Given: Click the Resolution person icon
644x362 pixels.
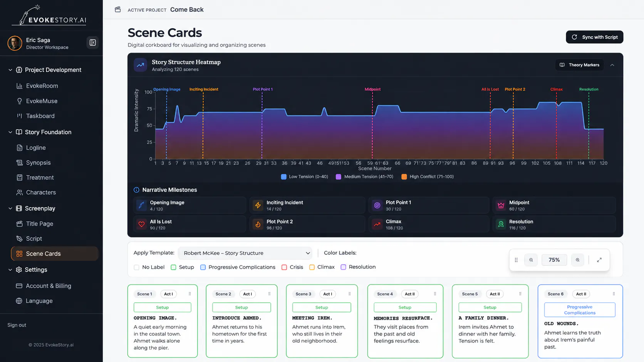Looking at the screenshot, I should pos(501,224).
